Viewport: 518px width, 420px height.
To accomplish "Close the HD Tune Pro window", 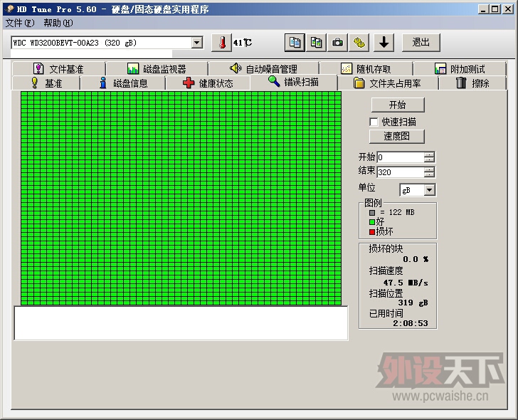I will point(507,9).
